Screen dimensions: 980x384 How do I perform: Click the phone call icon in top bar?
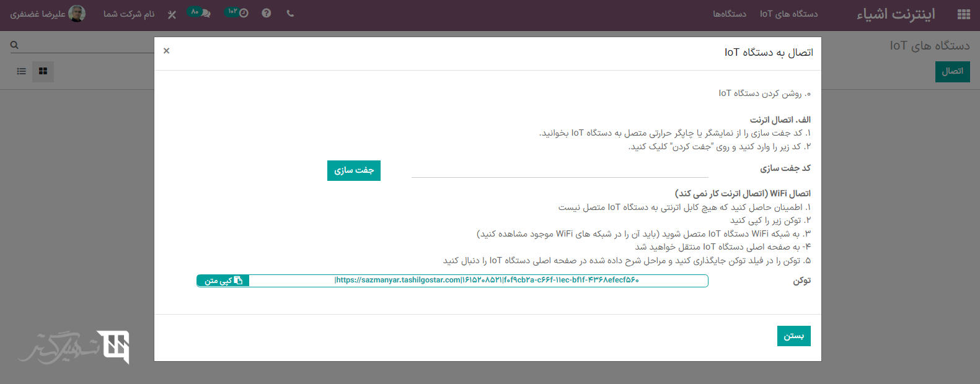[x=290, y=14]
